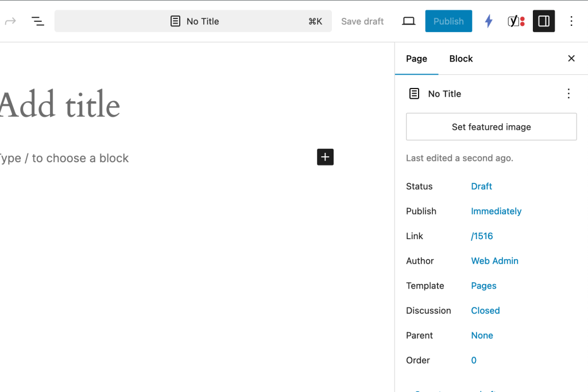Set parent page None
Screen dimensions: 588x392
[482, 335]
